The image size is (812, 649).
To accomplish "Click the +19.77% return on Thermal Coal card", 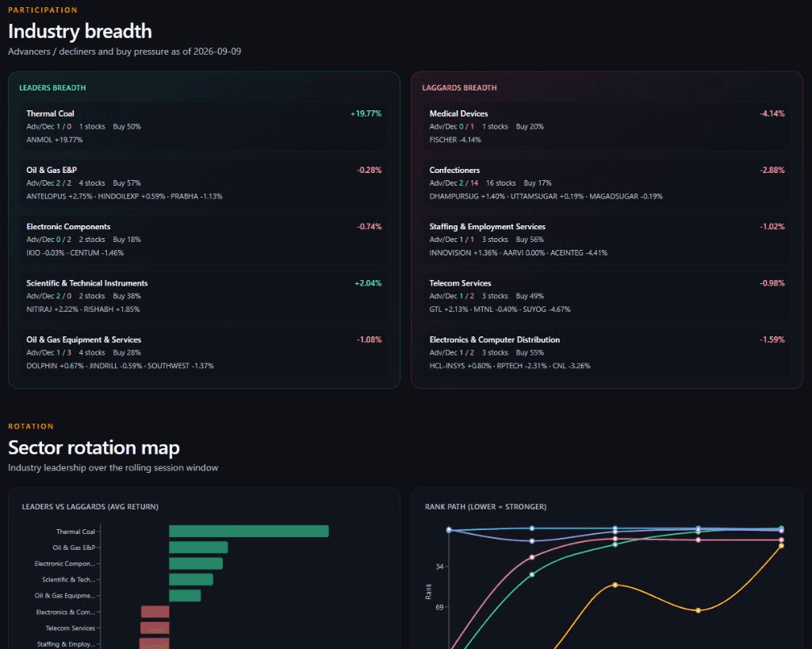I will [366, 113].
